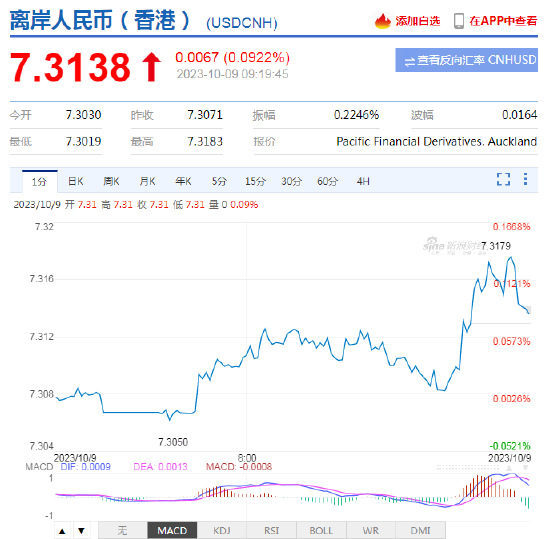This screenshot has height=539, width=550.
Task: Click the 离岸人民币（香港） title
Action: click(100, 20)
